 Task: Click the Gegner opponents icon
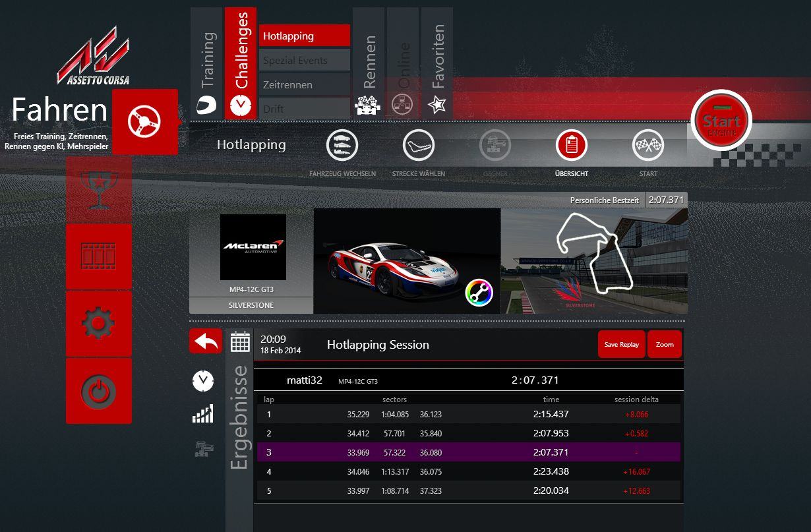[495, 145]
